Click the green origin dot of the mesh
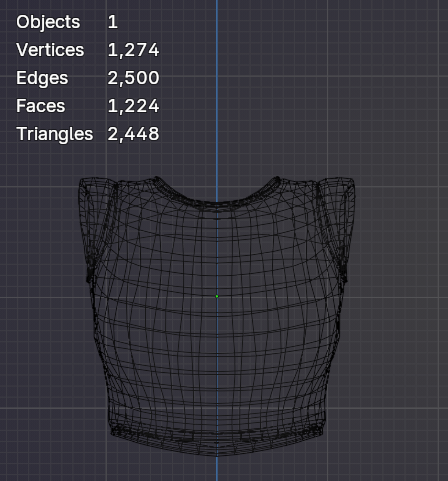The image size is (448, 481). point(217,296)
